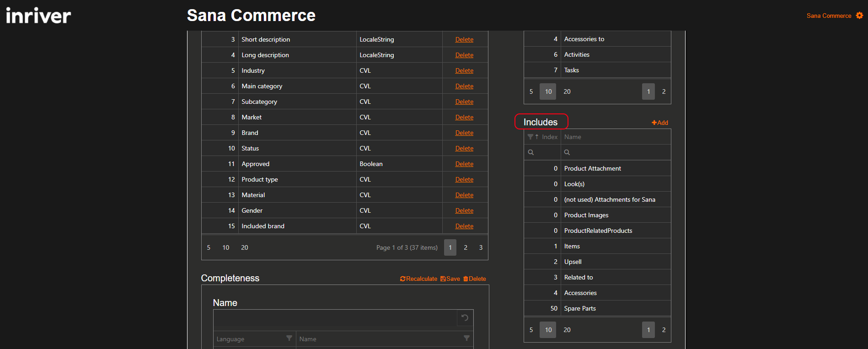
Task: Sort the Includes list by Index
Action: 549,137
